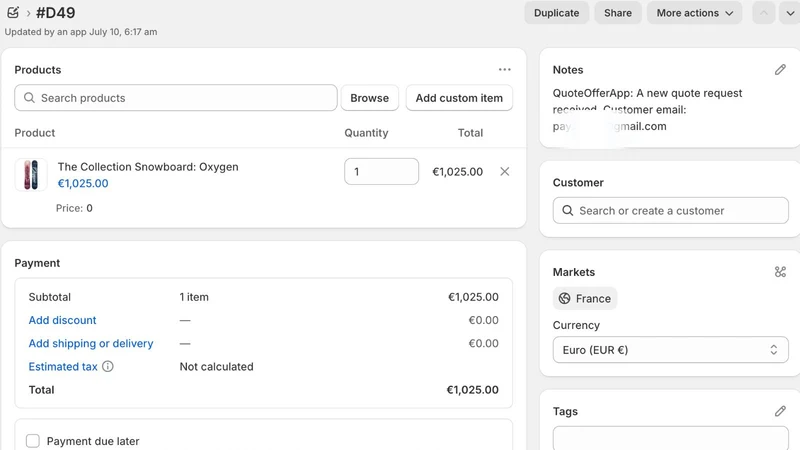Open the Currency Euro dropdown
Image resolution: width=800 pixels, height=450 pixels.
coord(670,349)
